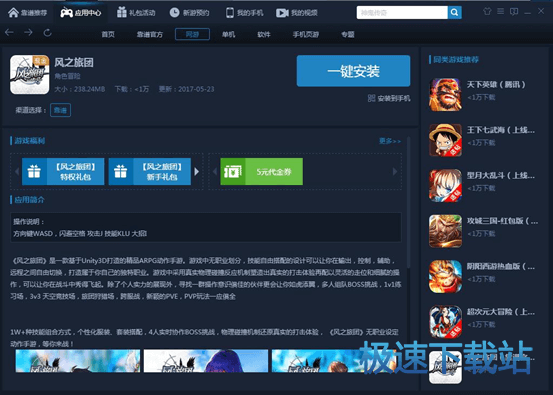Open the 更多>> link in 游戏福利
The width and height of the screenshot is (553, 395).
(x=390, y=141)
